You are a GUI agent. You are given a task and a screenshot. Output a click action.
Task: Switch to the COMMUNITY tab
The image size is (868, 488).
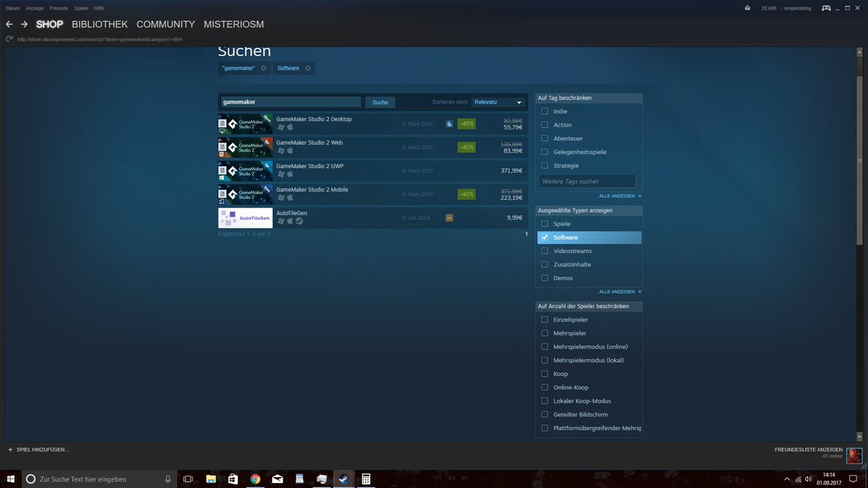166,25
